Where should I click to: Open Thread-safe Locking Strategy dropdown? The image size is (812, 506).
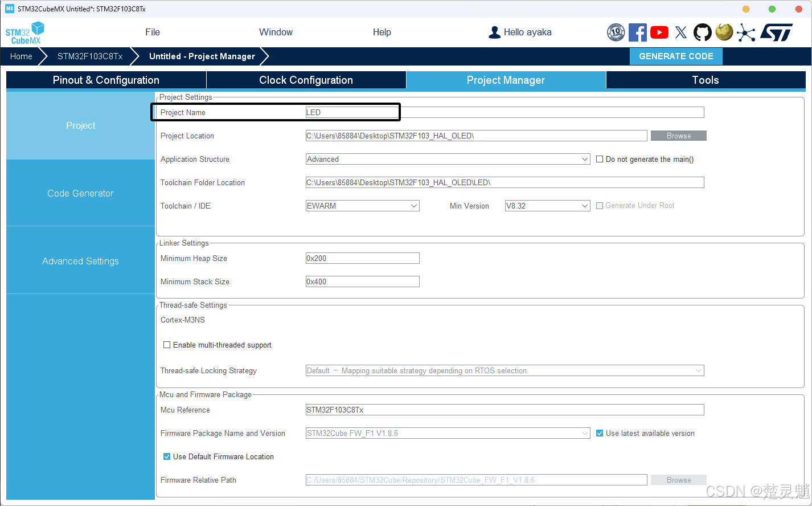point(505,370)
